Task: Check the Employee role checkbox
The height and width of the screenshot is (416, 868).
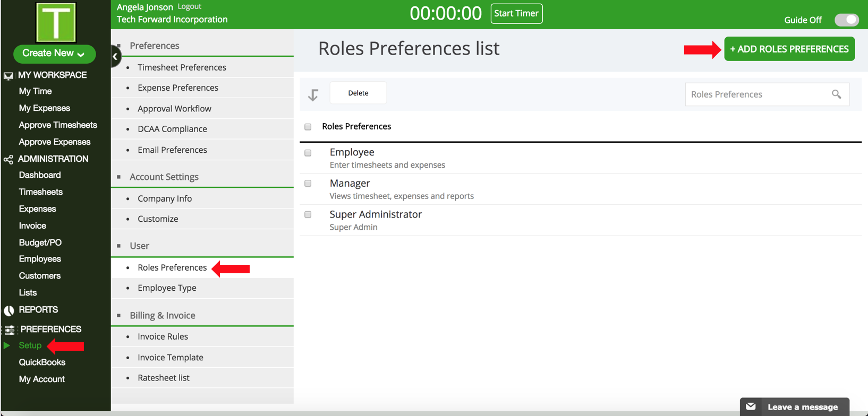Action: (x=308, y=153)
